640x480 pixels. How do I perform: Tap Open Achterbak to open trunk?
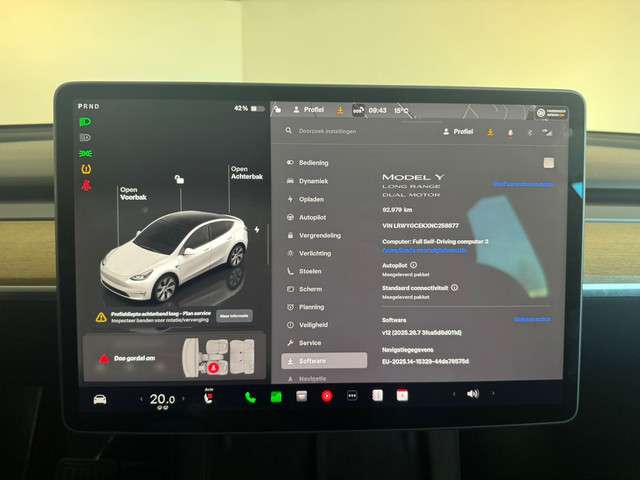point(244,174)
